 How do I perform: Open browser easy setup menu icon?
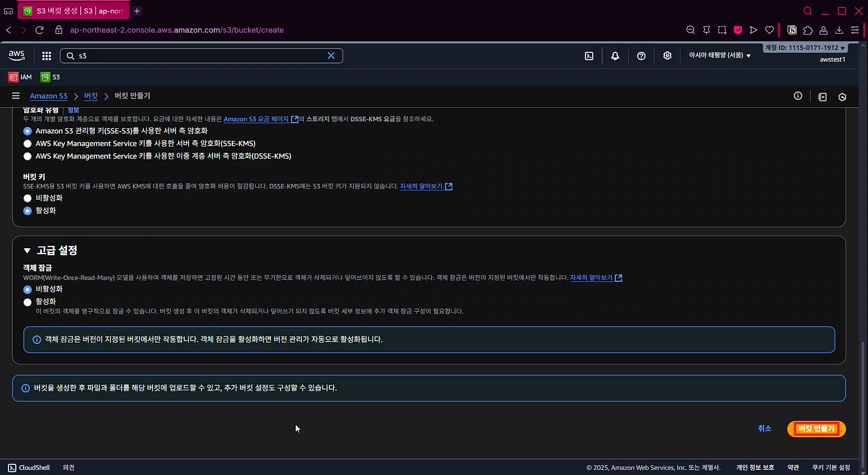[x=855, y=30]
